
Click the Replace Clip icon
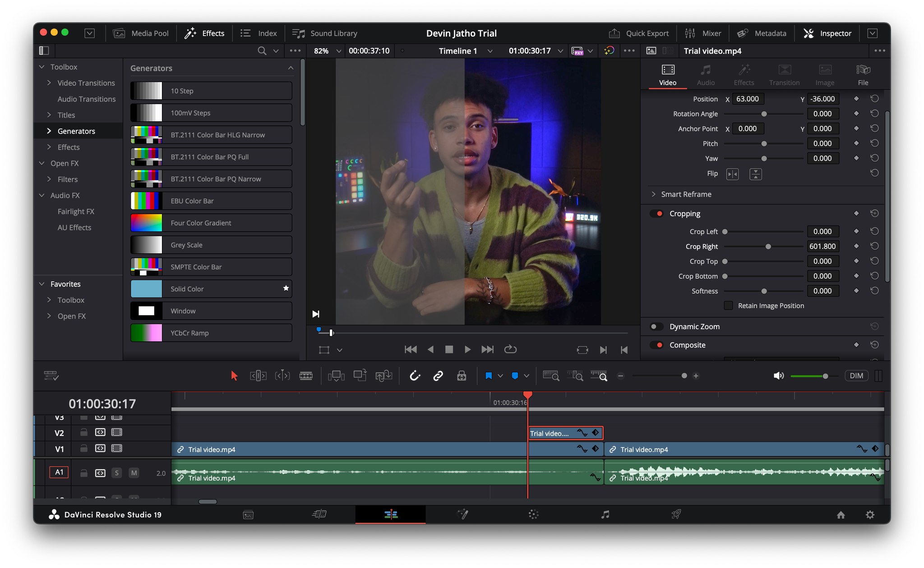[x=384, y=376]
